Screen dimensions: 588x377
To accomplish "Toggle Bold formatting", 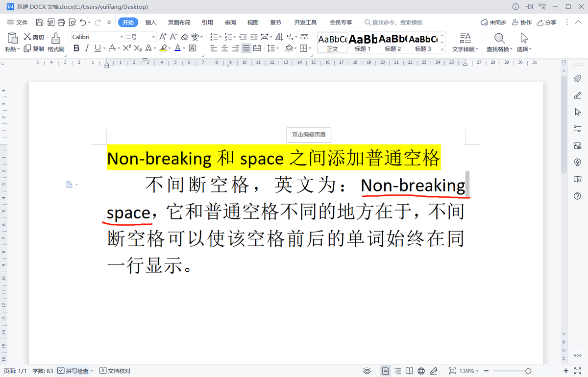I will coord(76,48).
